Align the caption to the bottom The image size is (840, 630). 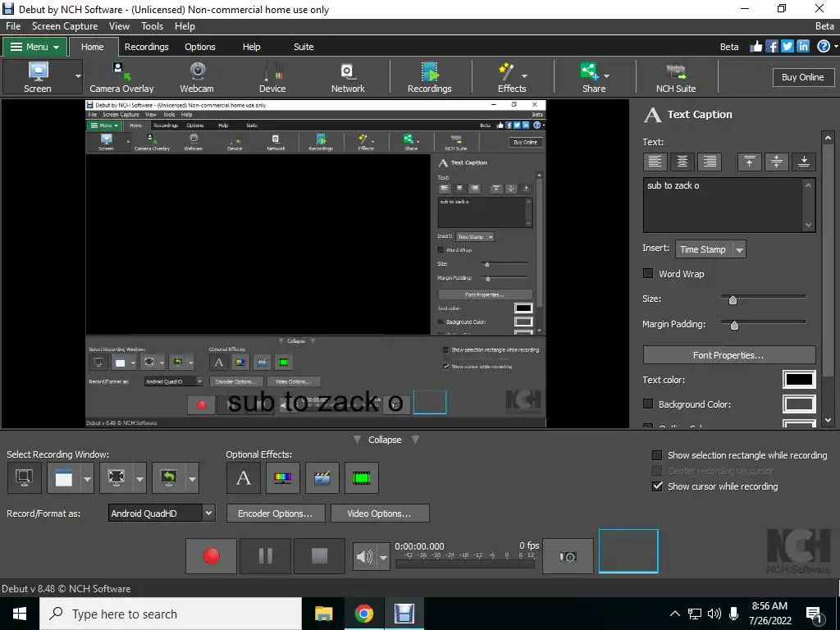point(804,162)
